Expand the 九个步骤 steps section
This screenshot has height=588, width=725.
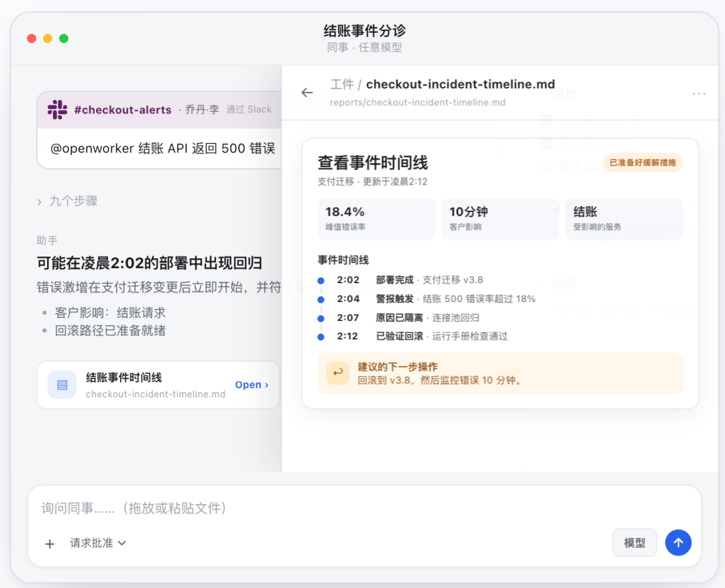click(x=68, y=201)
